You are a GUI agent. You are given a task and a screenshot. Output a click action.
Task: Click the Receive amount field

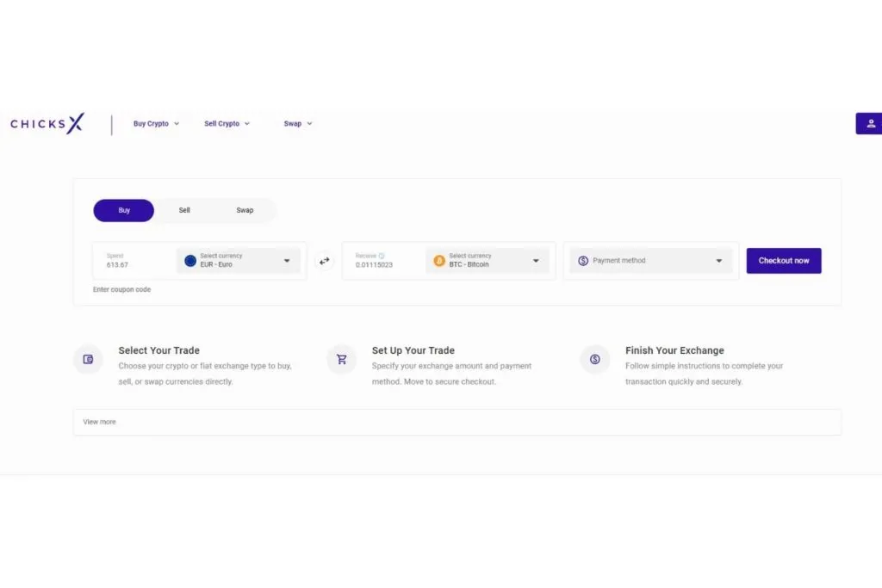tap(384, 261)
